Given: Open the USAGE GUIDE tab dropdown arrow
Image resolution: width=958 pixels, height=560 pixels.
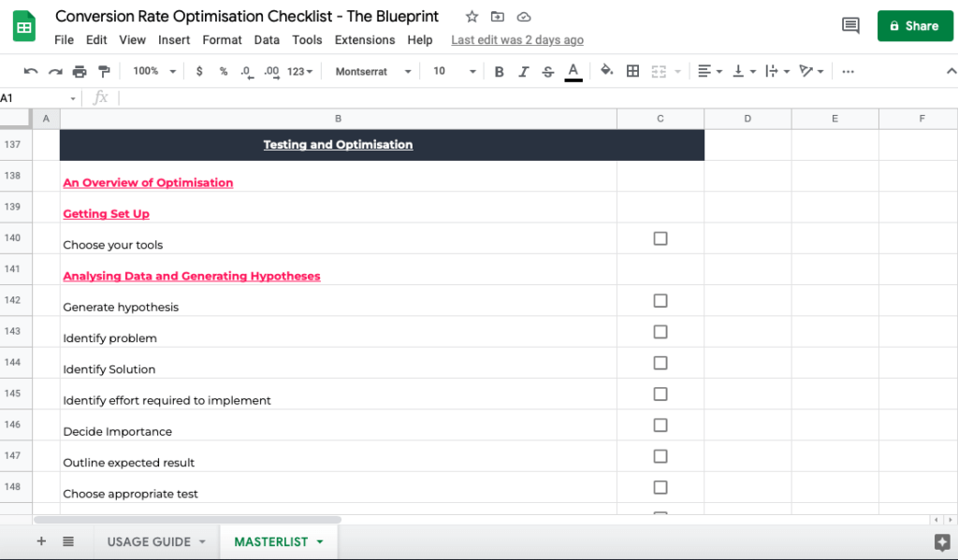Looking at the screenshot, I should (202, 541).
